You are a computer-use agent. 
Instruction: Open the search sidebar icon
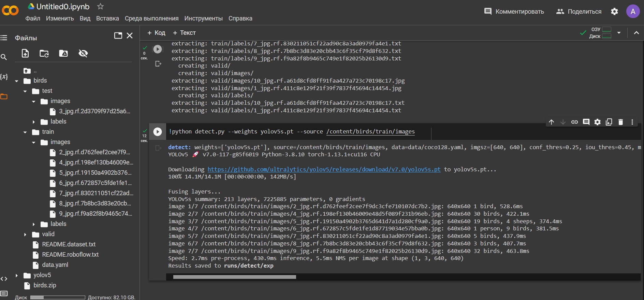pyautogui.click(x=4, y=57)
